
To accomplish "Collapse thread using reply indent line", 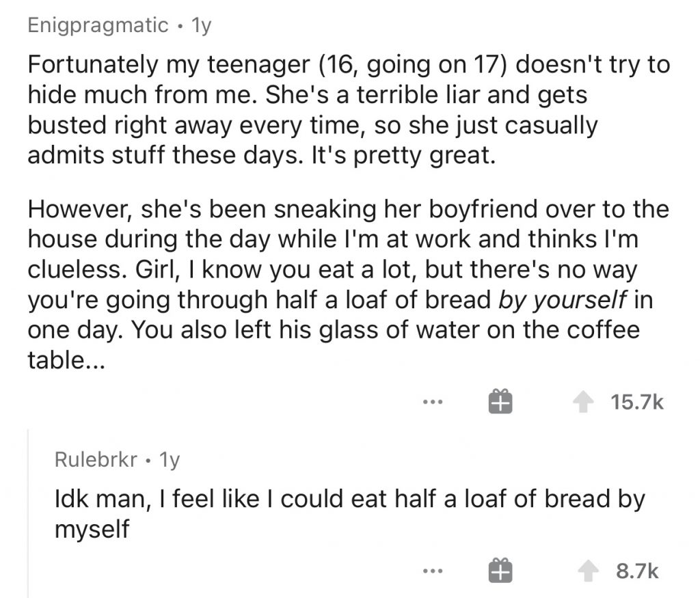I will (28, 513).
